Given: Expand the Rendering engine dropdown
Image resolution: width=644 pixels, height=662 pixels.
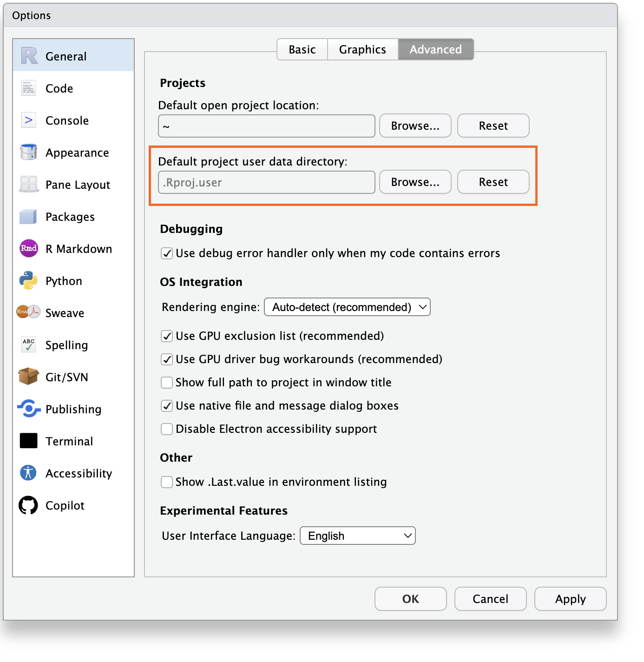Looking at the screenshot, I should (x=347, y=307).
